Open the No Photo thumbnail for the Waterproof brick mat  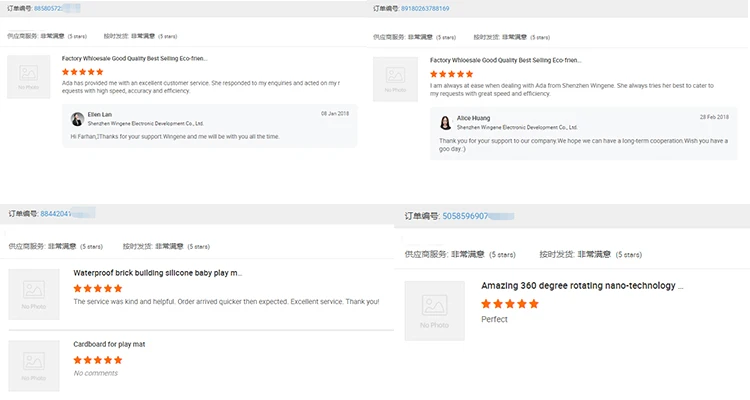tap(34, 294)
